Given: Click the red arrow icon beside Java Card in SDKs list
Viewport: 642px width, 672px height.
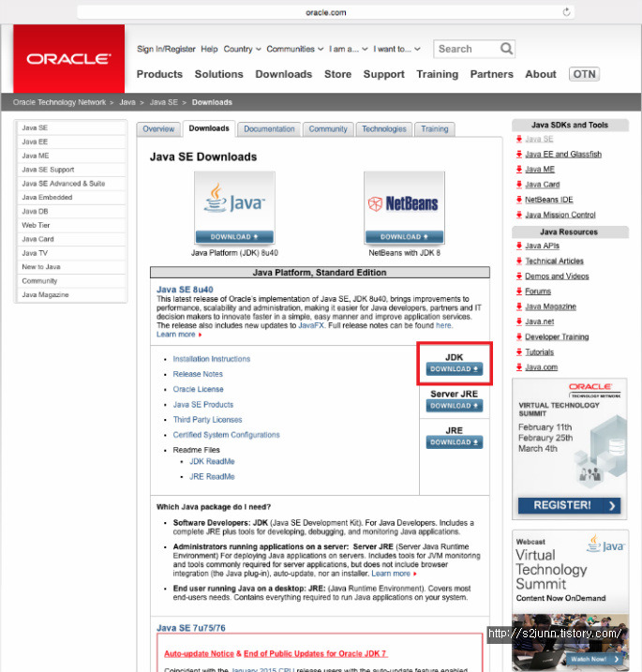Looking at the screenshot, I should [519, 185].
